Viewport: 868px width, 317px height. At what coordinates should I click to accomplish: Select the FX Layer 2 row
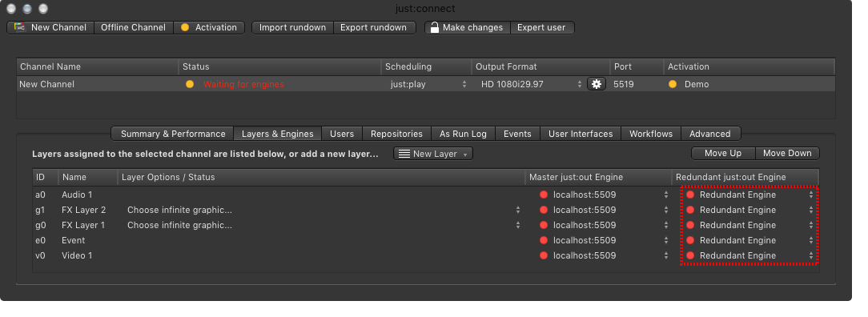(x=426, y=211)
